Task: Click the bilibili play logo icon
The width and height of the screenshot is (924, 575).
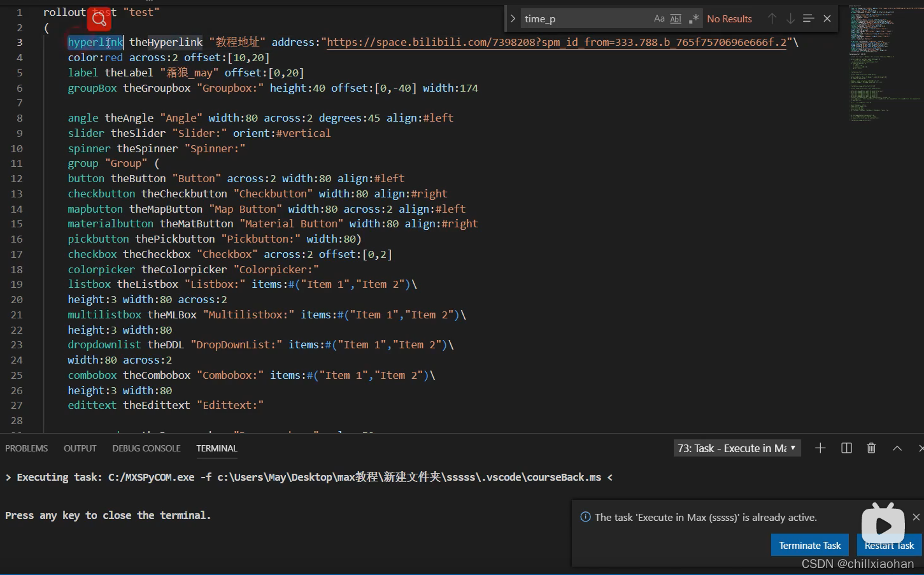Action: coord(883,523)
